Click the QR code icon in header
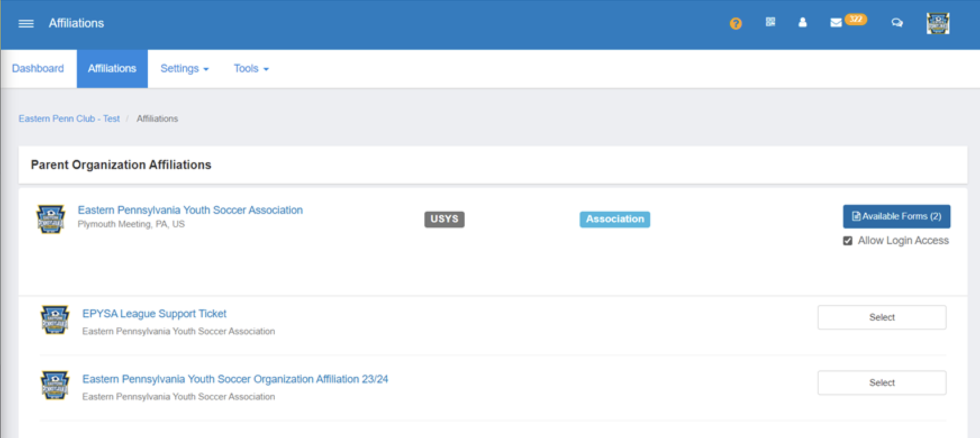This screenshot has height=438, width=980. pyautogui.click(x=770, y=22)
